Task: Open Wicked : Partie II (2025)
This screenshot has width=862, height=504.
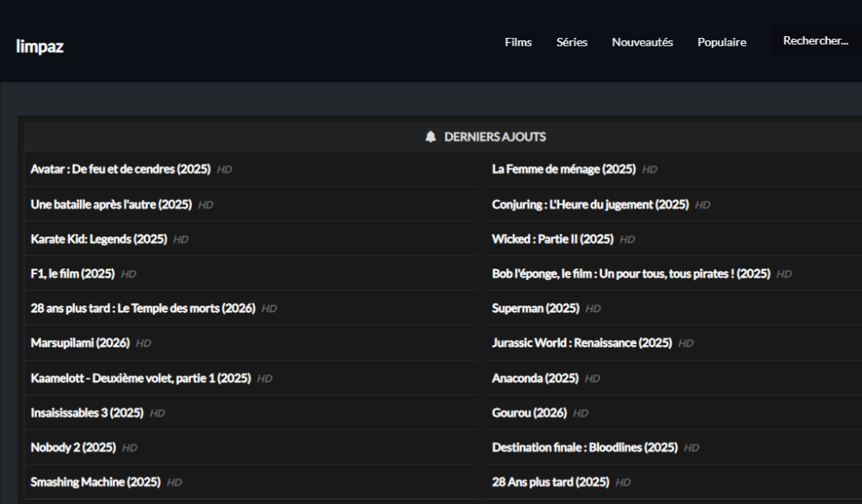Action: coord(552,239)
